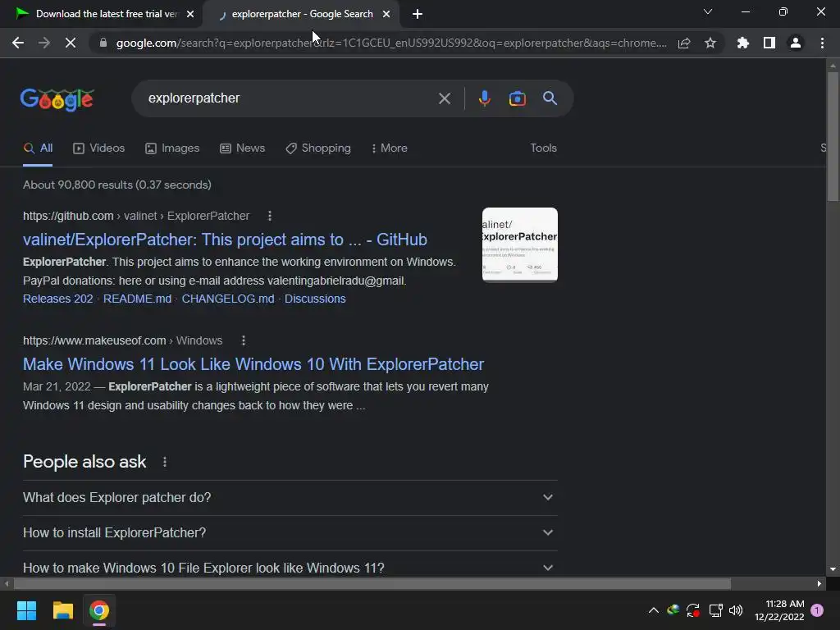This screenshot has height=630, width=840.
Task: Open search Tools
Action: pos(543,148)
